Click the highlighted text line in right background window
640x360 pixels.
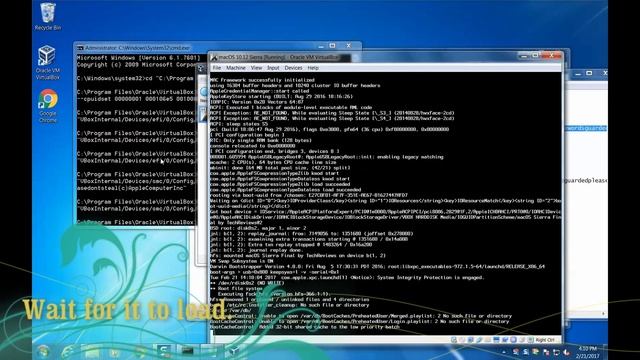click(586, 128)
